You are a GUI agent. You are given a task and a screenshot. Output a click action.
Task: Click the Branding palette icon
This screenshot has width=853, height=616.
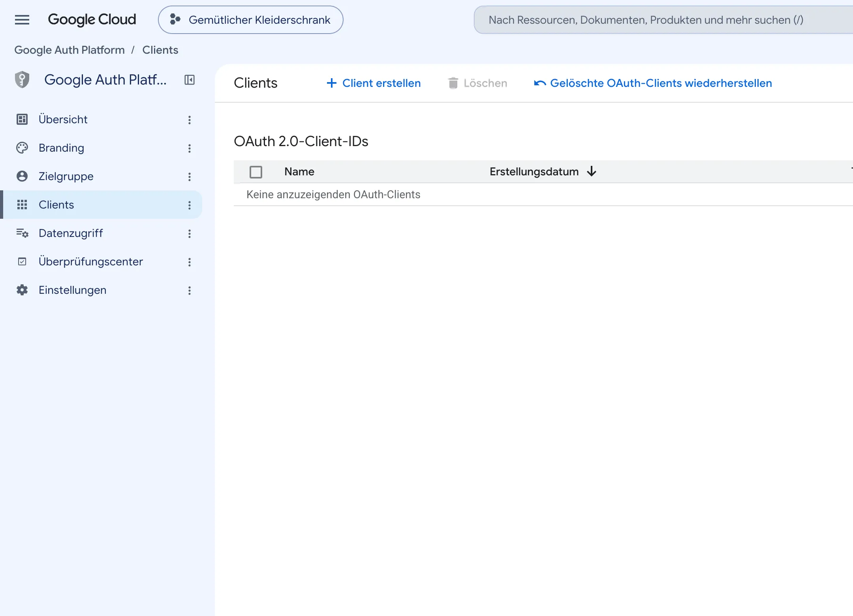[22, 148]
